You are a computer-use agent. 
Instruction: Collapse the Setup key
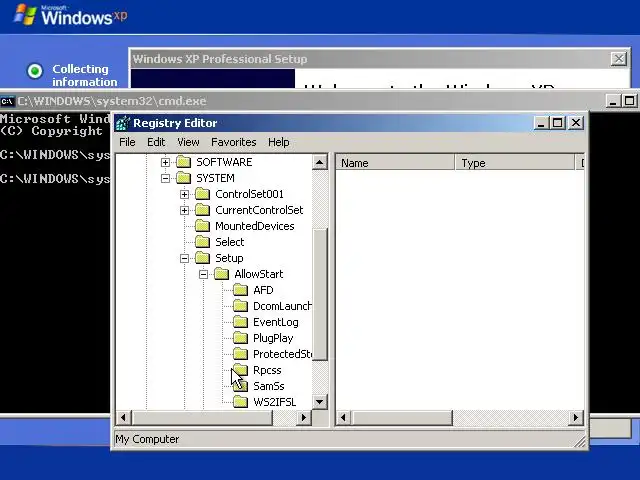tap(184, 258)
